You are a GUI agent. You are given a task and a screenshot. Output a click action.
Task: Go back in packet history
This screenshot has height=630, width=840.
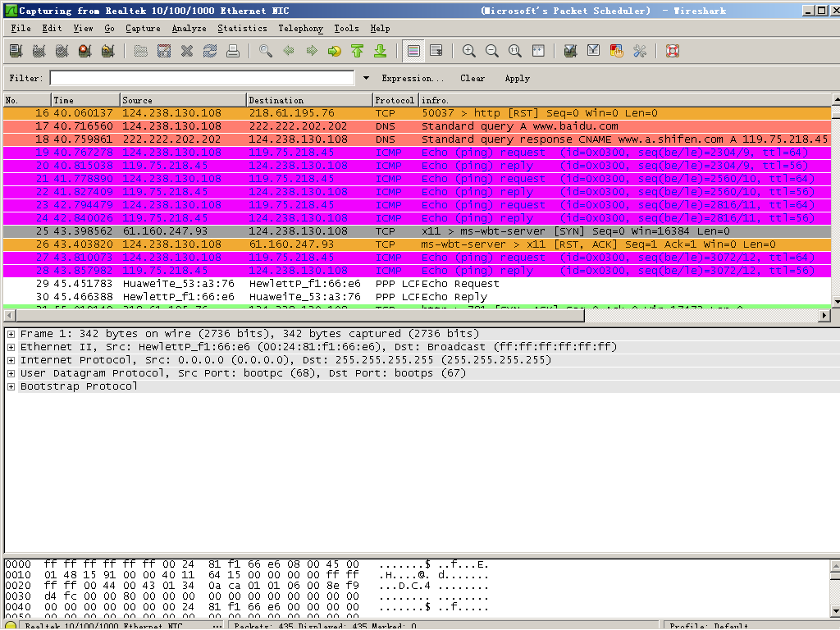click(289, 51)
